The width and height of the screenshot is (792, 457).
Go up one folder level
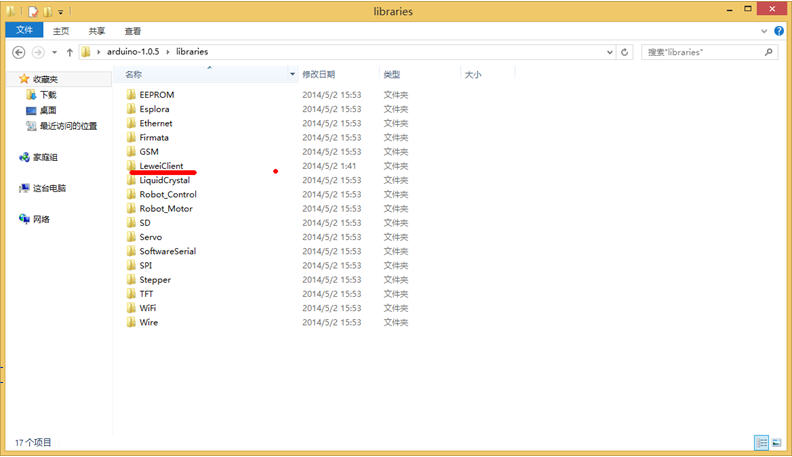tap(70, 52)
